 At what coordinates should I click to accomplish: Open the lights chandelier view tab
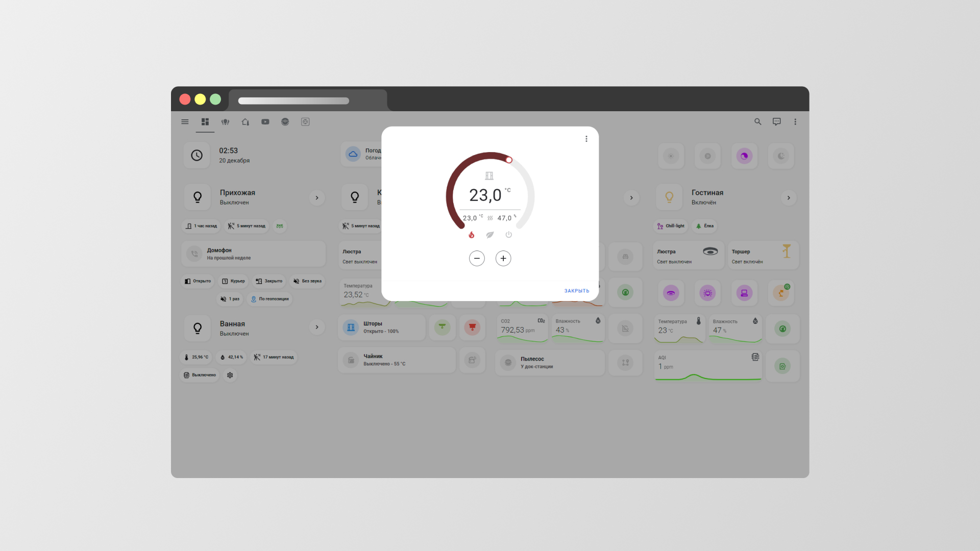click(225, 122)
